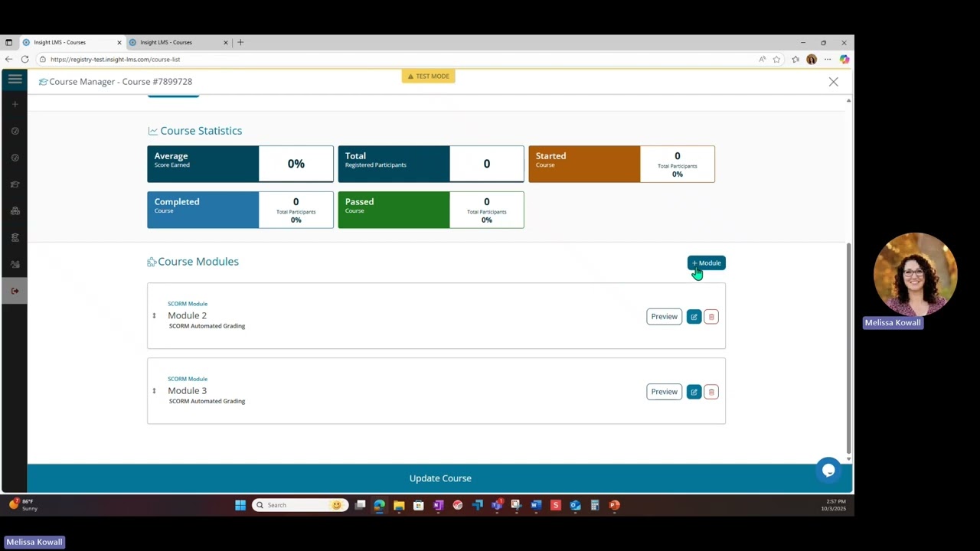This screenshot has height=551, width=980.
Task: Close the first Insight LMS tab
Action: (119, 43)
